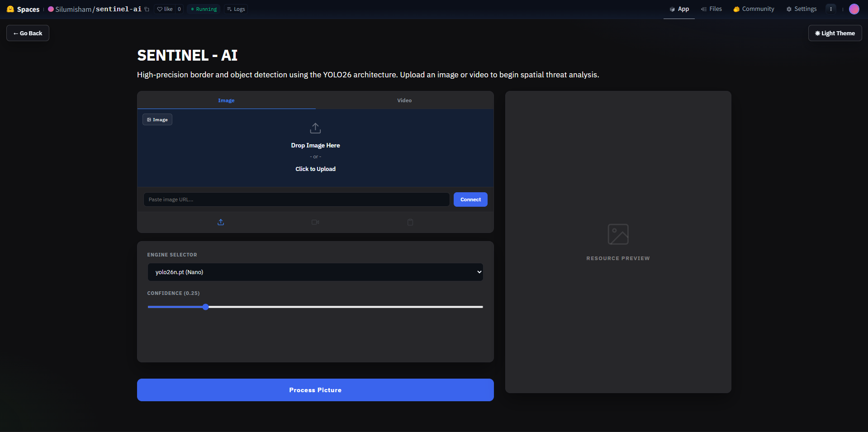Choose the upload file source icon
The image size is (868, 432).
pos(221,222)
